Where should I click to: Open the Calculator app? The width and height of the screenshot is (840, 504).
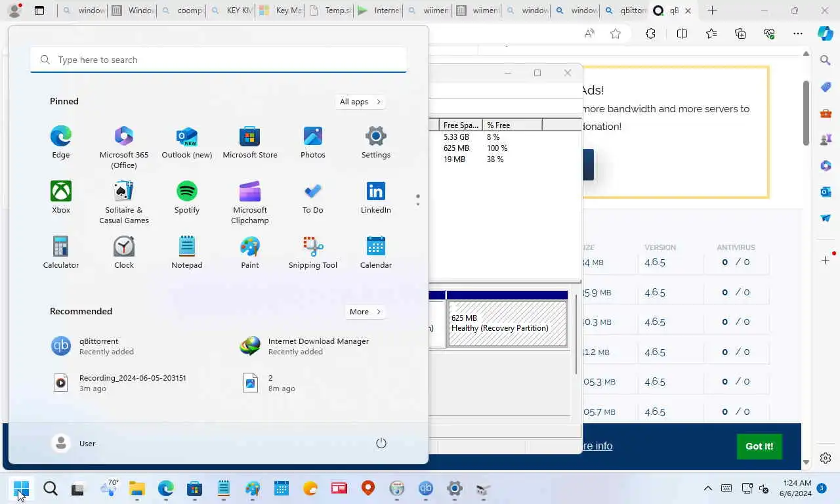click(x=61, y=253)
